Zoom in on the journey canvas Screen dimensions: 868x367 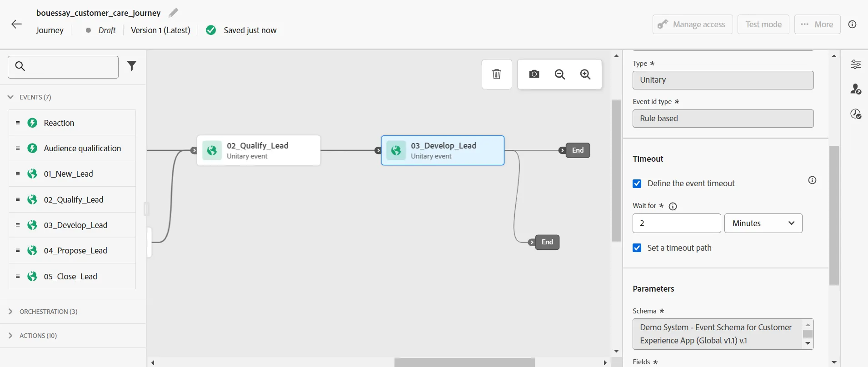(585, 74)
